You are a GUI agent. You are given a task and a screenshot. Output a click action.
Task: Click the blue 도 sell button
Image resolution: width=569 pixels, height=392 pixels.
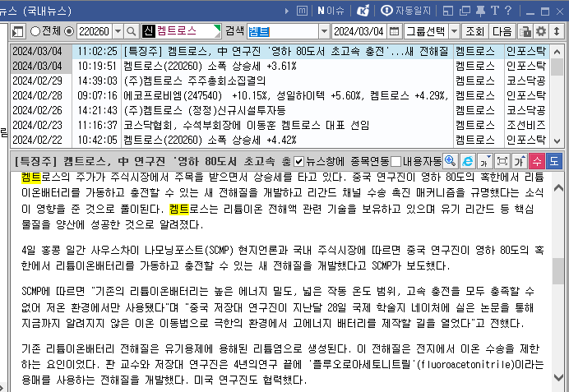click(x=554, y=161)
